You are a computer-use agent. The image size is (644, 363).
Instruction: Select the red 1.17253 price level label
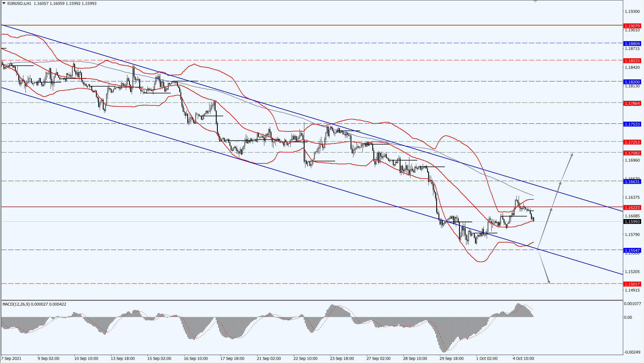(632, 142)
